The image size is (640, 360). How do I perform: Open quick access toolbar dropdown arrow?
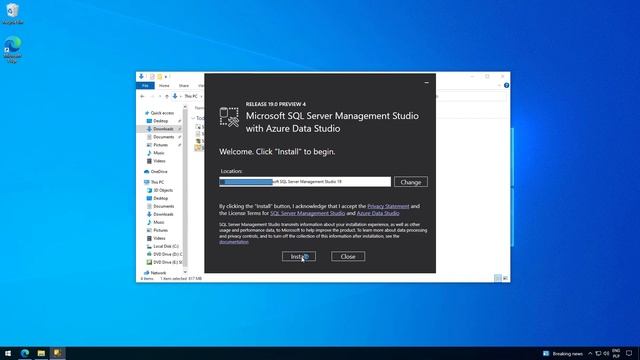point(166,77)
